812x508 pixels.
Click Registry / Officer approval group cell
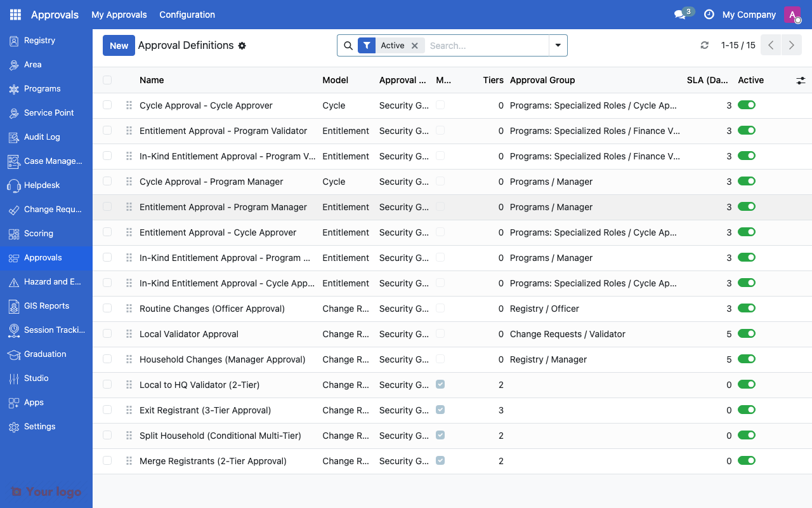[x=544, y=309]
